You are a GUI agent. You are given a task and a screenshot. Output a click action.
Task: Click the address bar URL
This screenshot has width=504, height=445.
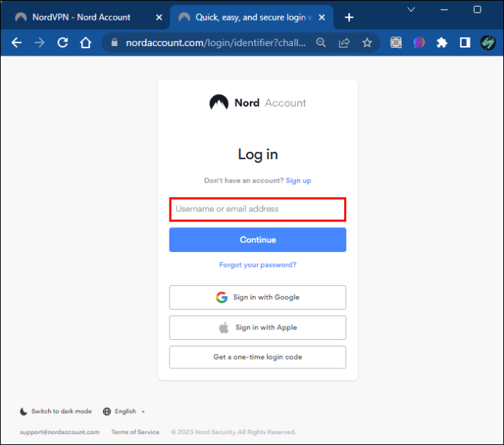pyautogui.click(x=215, y=42)
